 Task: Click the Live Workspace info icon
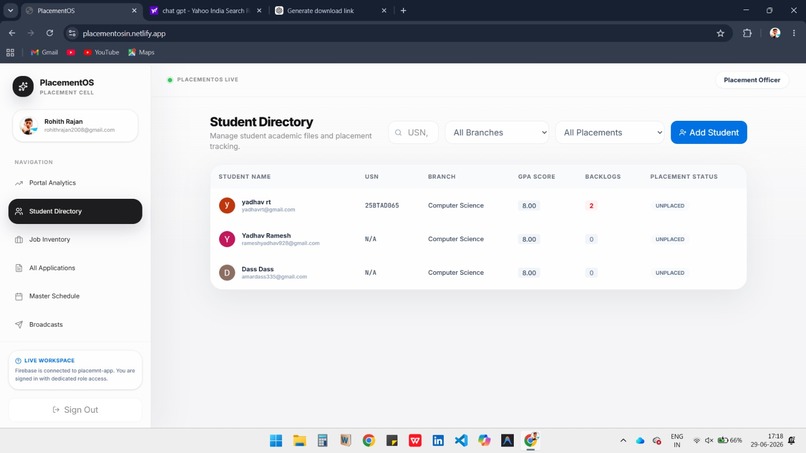pyautogui.click(x=19, y=360)
